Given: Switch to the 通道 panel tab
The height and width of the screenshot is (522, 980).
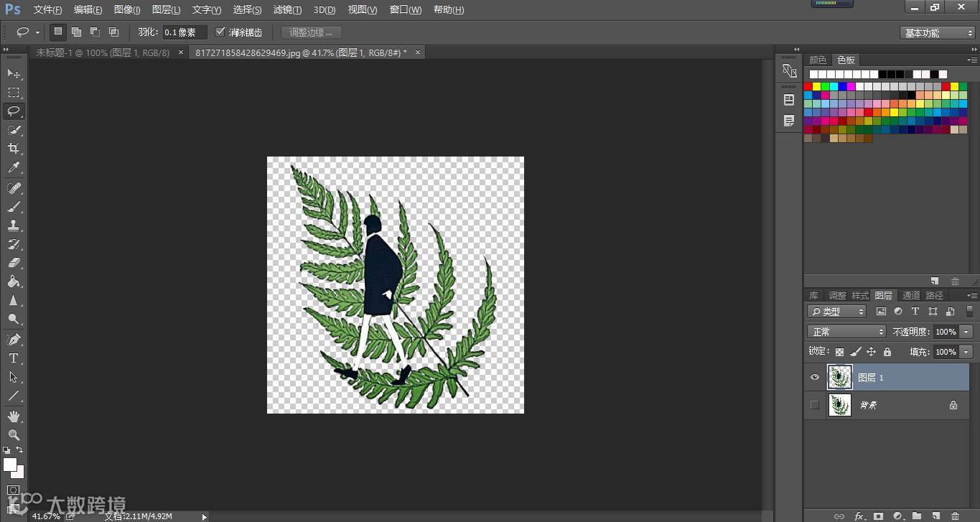Looking at the screenshot, I should pos(911,295).
